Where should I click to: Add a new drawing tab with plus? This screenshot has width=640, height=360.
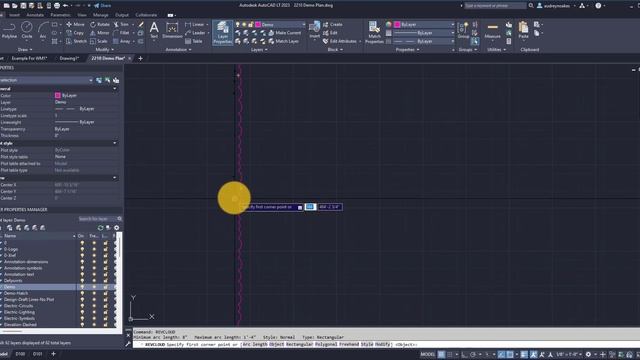[140, 58]
